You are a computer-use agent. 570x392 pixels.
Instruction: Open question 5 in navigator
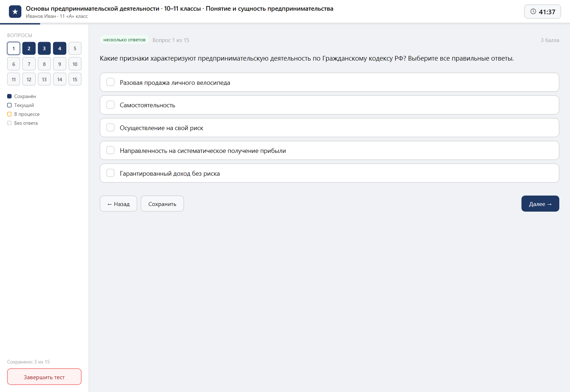coord(75,48)
